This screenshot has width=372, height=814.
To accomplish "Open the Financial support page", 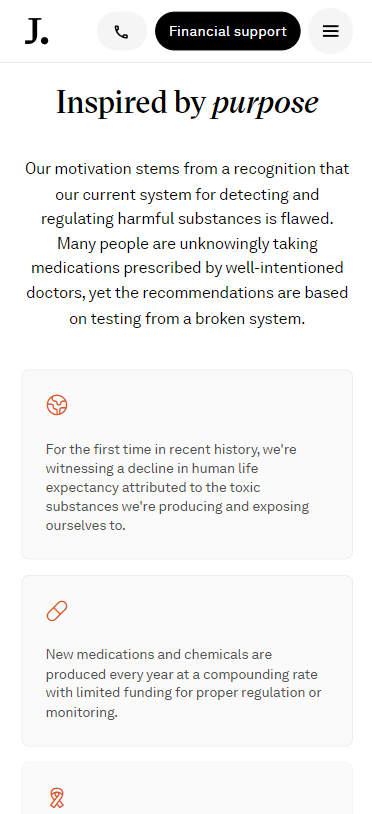I will click(x=228, y=31).
